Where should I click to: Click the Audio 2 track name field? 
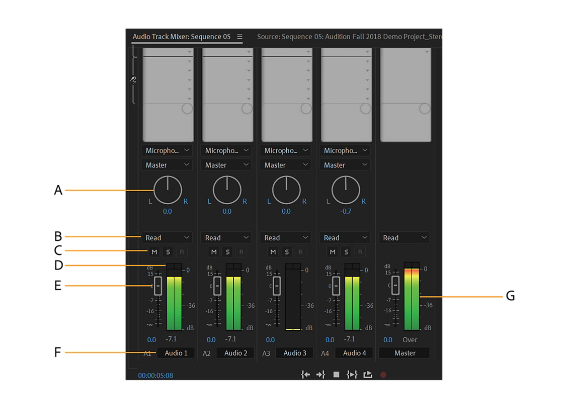tap(235, 353)
